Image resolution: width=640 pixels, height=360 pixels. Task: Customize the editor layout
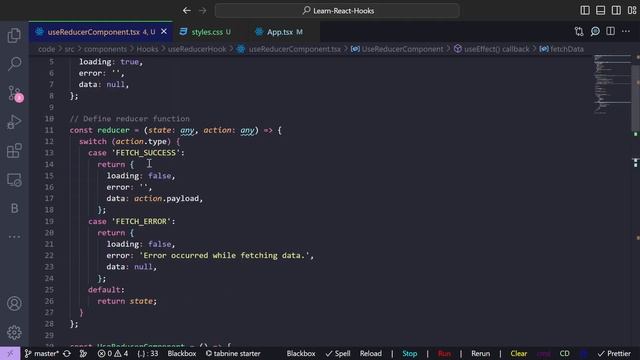pos(632,10)
